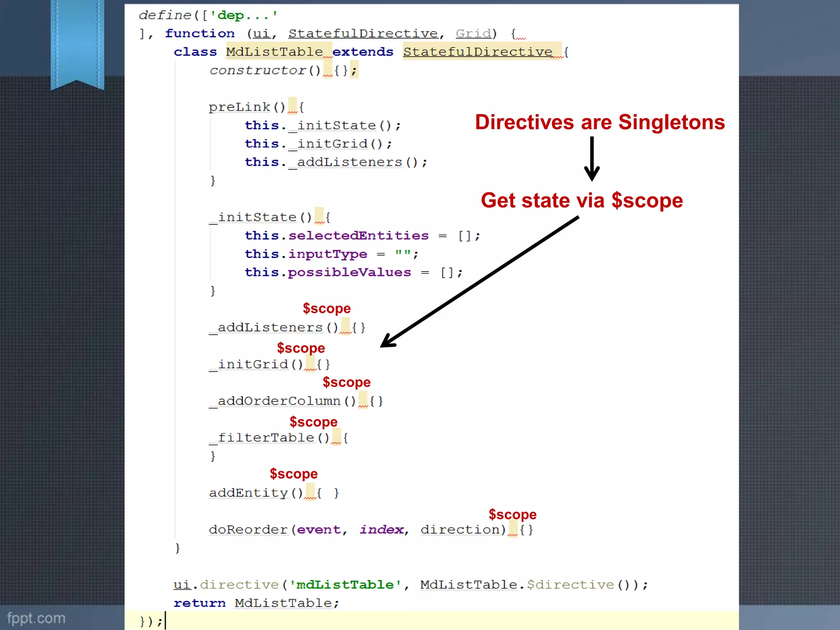Select the 'event' parameter of doReorder
The height and width of the screenshot is (630, 840).
(x=319, y=530)
